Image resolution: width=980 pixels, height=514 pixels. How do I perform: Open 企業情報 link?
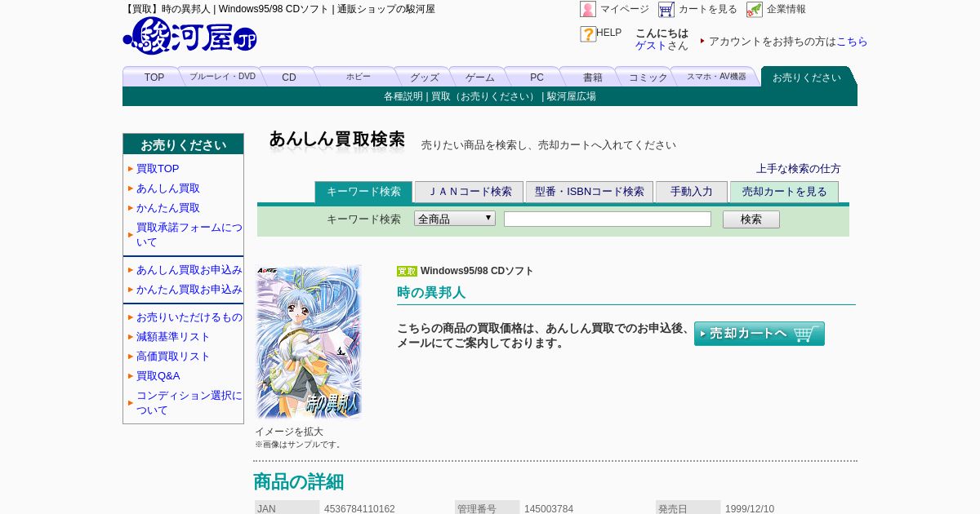[786, 9]
